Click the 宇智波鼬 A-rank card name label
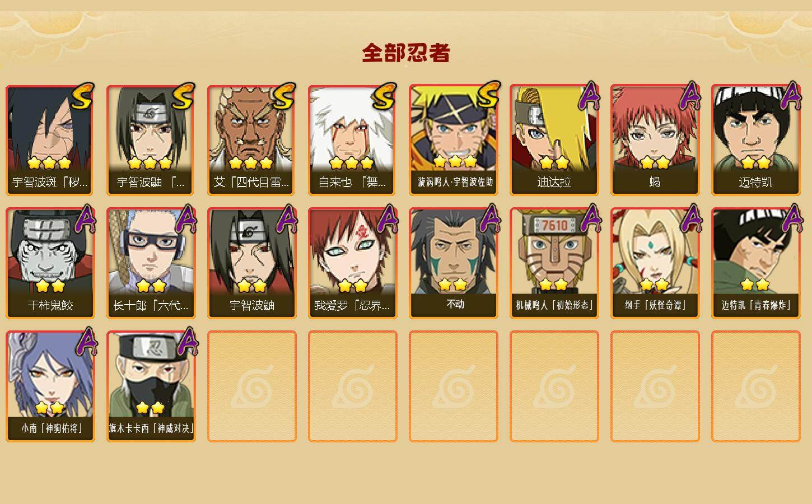The width and height of the screenshot is (812, 504). (x=252, y=305)
